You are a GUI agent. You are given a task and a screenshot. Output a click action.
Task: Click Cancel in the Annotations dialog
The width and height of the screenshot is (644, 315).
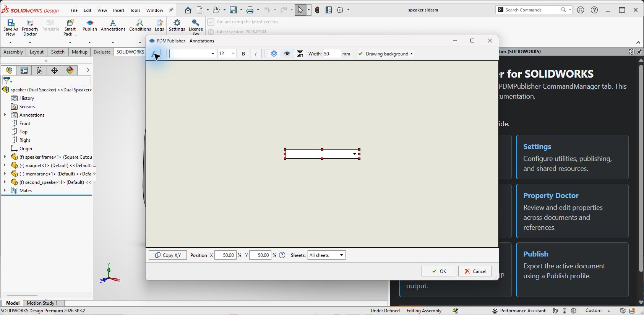pos(475,271)
